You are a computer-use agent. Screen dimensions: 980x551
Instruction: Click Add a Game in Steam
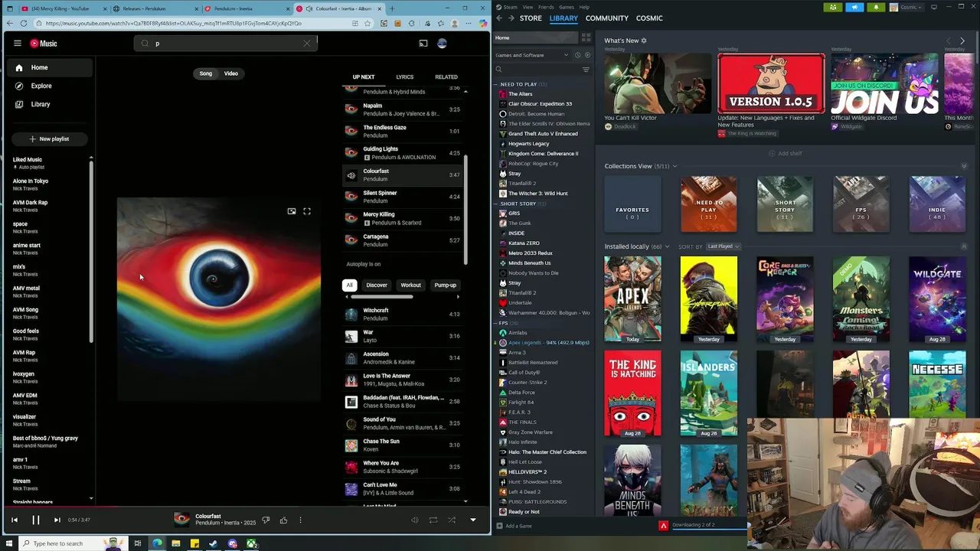pos(514,526)
